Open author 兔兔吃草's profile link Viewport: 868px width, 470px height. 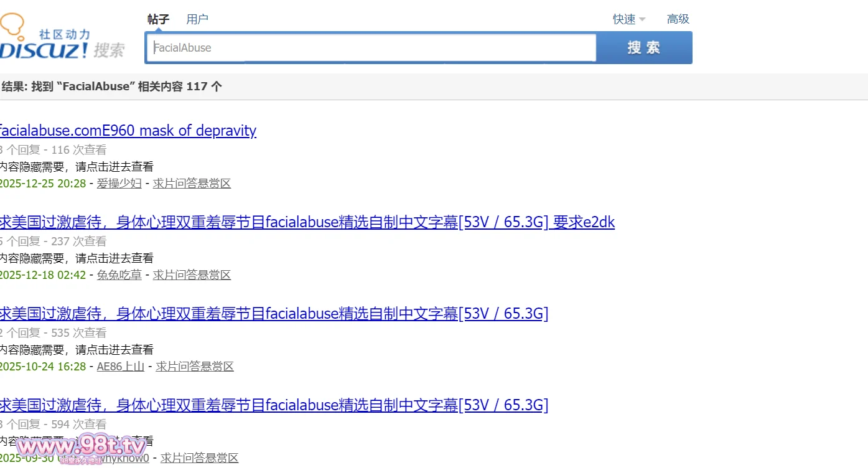119,275
